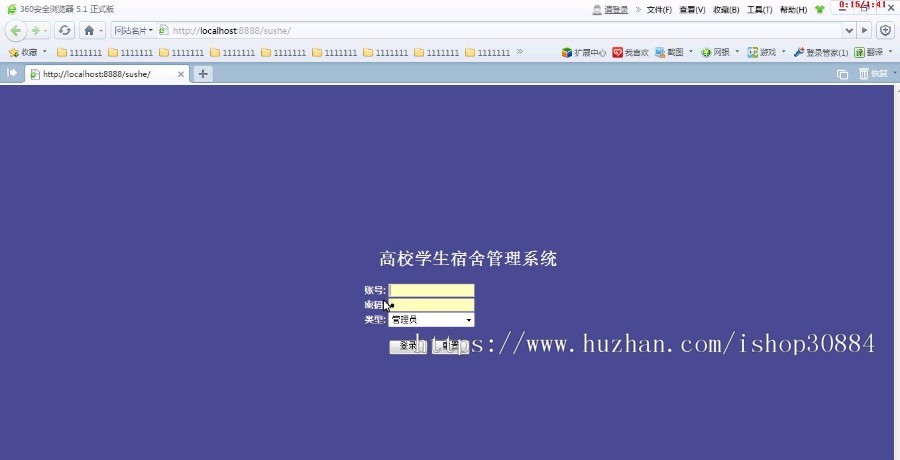
Task: Reload the page with the refresh icon
Action: coord(65,30)
